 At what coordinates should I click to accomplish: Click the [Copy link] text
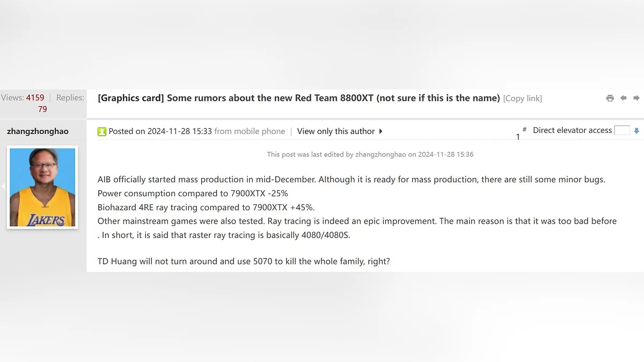pyautogui.click(x=522, y=99)
